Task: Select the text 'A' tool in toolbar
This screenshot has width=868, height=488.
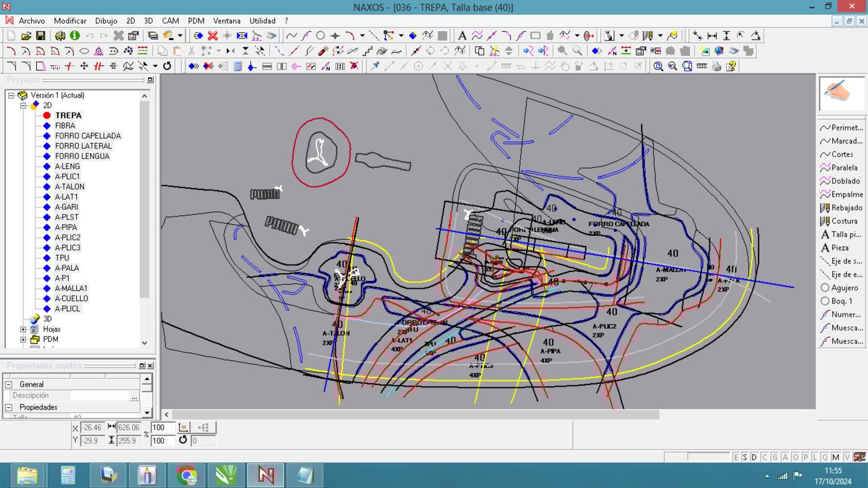Action: 462,36
